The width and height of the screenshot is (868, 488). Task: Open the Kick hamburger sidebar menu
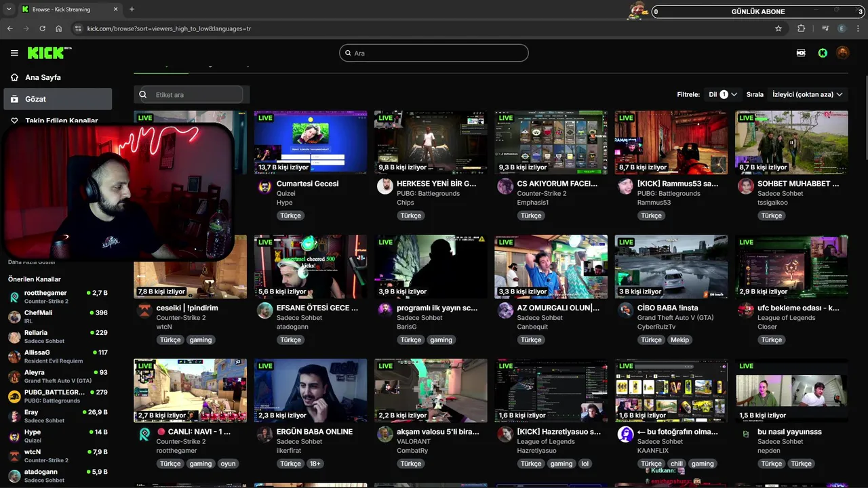[x=14, y=53]
